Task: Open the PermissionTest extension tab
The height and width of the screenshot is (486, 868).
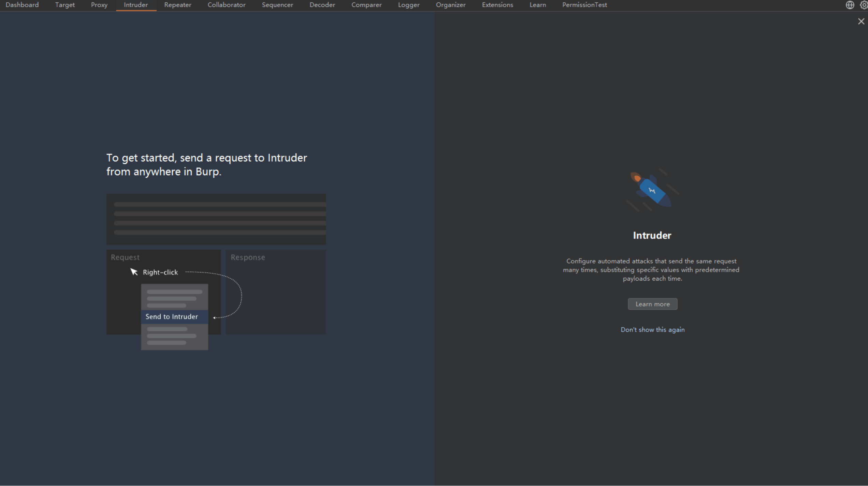Action: click(584, 5)
